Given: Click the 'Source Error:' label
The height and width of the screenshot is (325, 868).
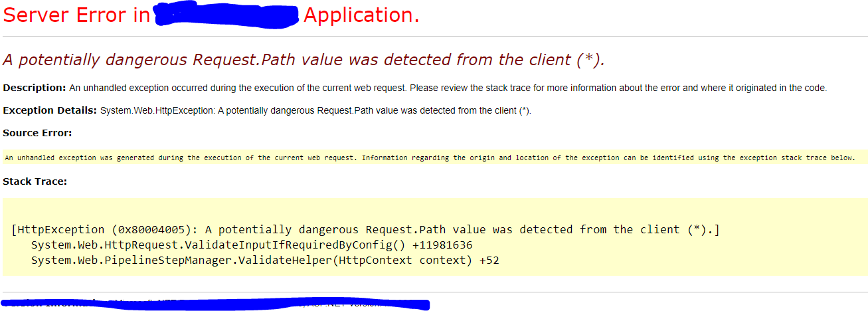Looking at the screenshot, I should (x=37, y=133).
